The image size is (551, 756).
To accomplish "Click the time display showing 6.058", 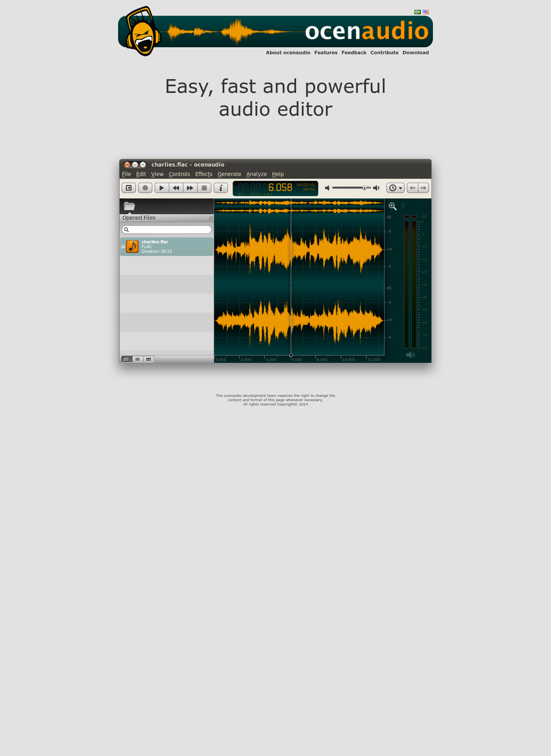I will pyautogui.click(x=275, y=188).
